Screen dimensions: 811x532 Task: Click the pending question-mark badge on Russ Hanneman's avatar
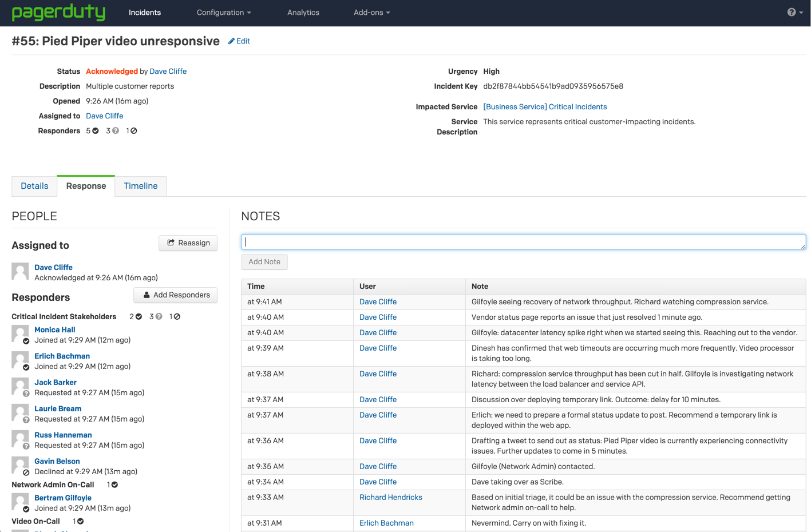click(x=25, y=446)
